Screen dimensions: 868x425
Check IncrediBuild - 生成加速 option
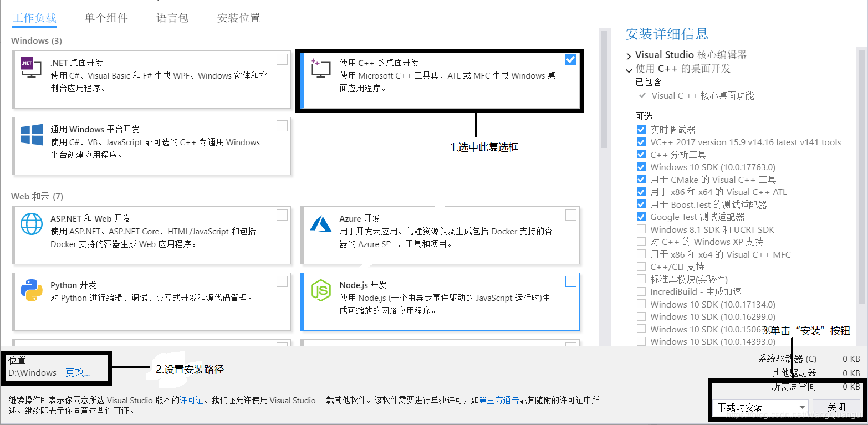tap(641, 291)
